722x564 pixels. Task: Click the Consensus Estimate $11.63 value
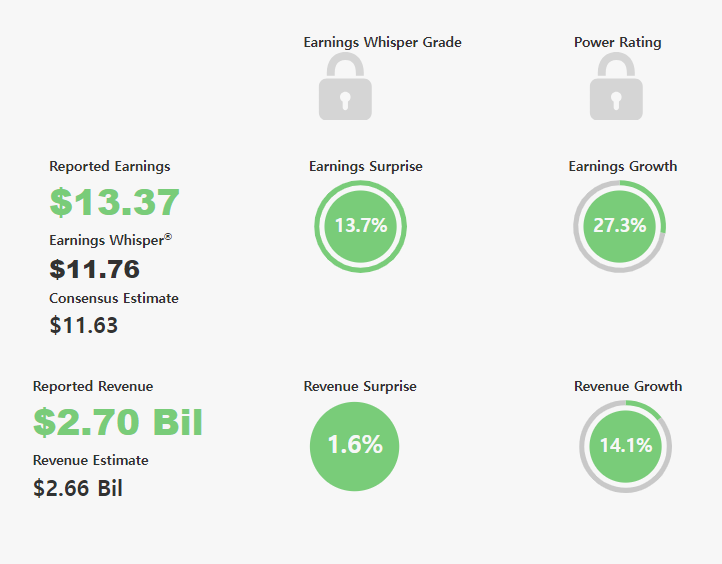click(x=84, y=325)
